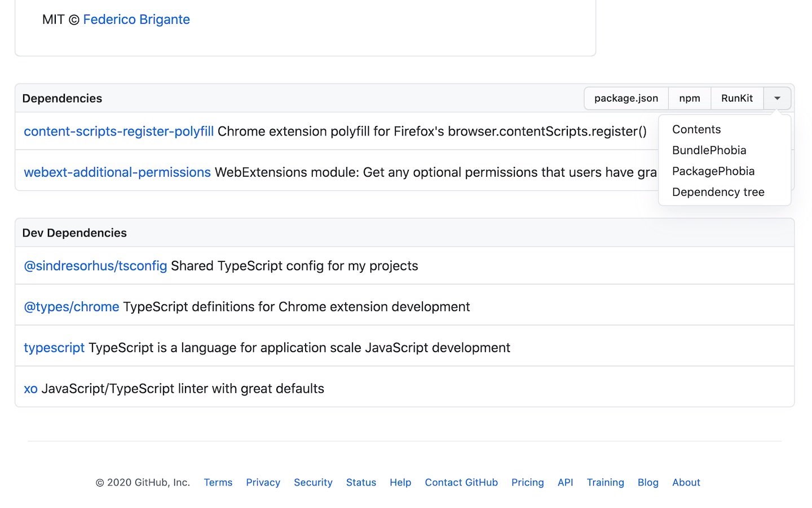Expand the dropdown caret next to RunKit
The image size is (812, 508).
click(777, 98)
